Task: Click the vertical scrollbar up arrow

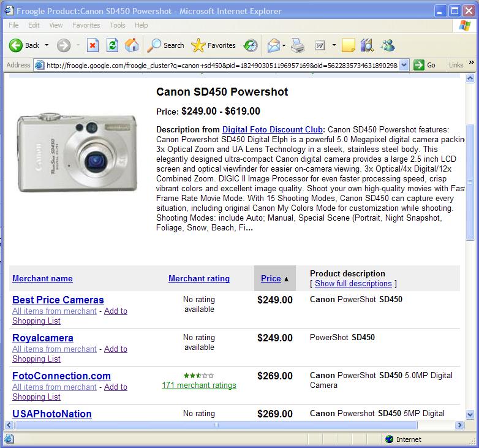Action: coord(470,78)
